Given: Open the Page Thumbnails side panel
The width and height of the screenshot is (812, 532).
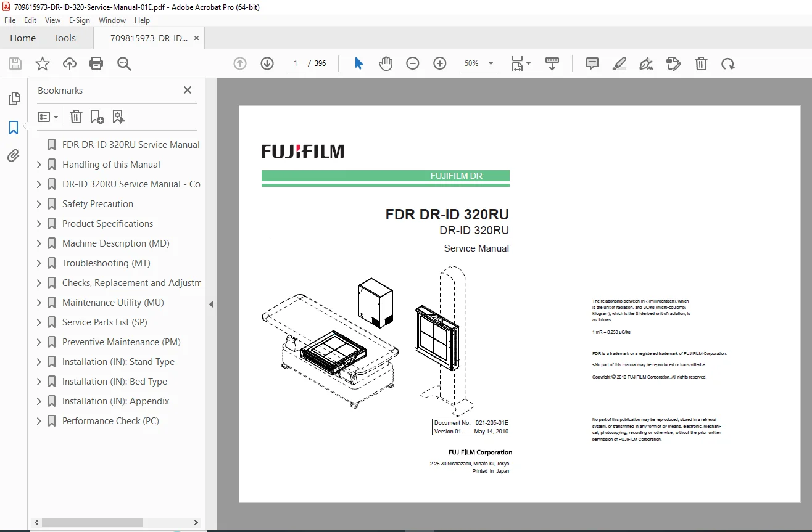Looking at the screenshot, I should (14, 99).
